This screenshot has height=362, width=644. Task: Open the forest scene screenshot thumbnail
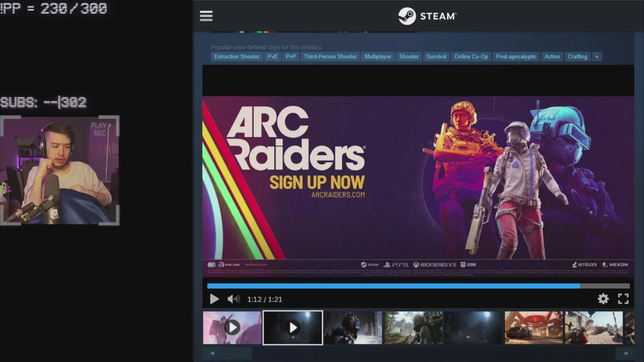tap(414, 328)
